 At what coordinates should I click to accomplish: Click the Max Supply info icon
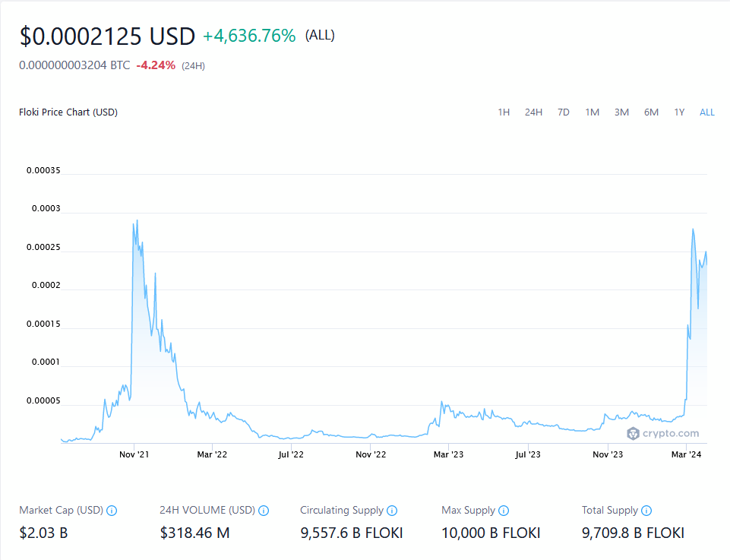coord(504,511)
